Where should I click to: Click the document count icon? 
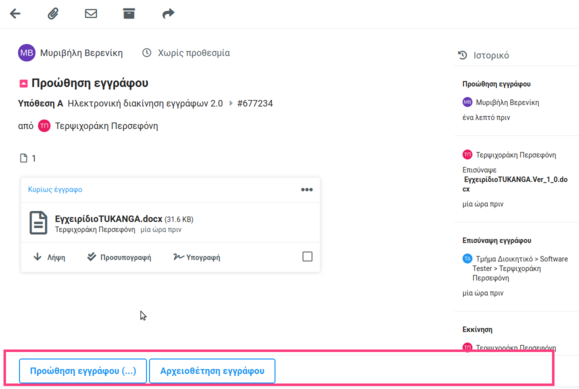coord(24,158)
